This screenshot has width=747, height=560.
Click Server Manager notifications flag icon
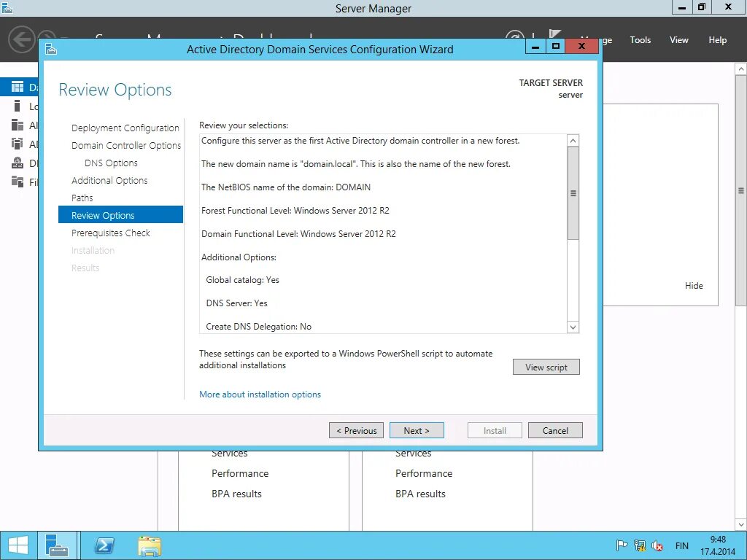(554, 35)
